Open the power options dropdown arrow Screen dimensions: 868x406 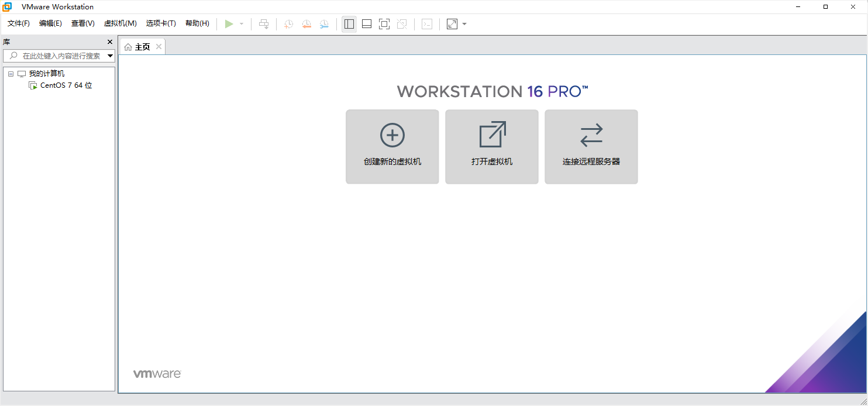pos(242,24)
